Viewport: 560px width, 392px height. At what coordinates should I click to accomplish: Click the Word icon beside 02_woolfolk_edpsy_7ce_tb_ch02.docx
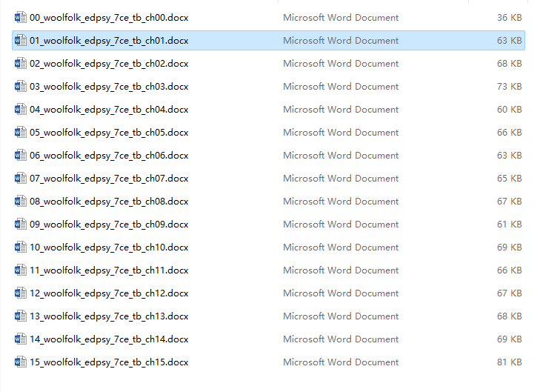20,63
